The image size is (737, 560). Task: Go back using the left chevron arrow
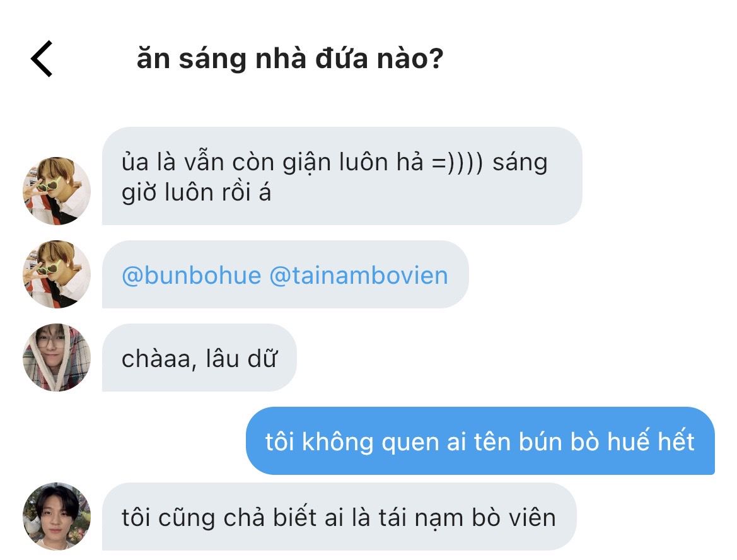tap(42, 59)
